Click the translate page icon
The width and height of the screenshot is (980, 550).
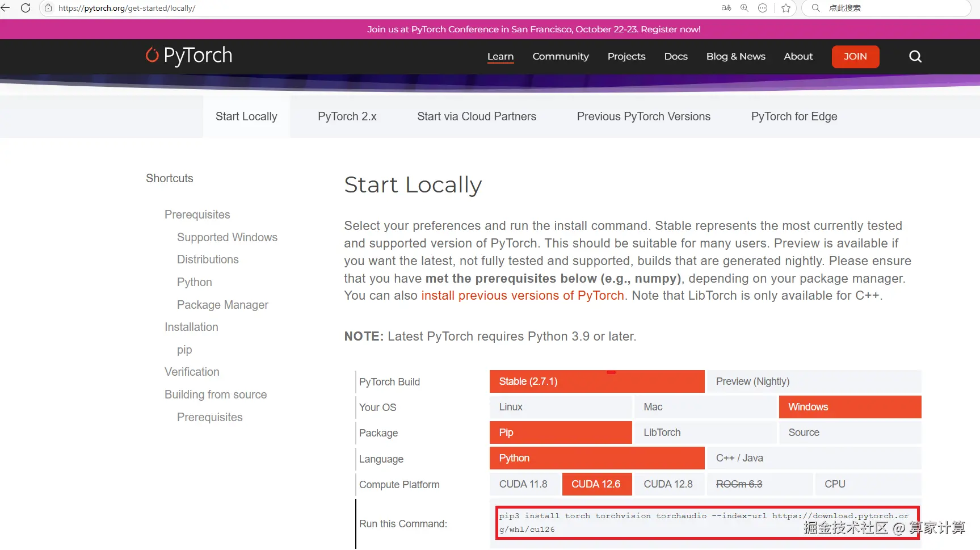(x=726, y=8)
